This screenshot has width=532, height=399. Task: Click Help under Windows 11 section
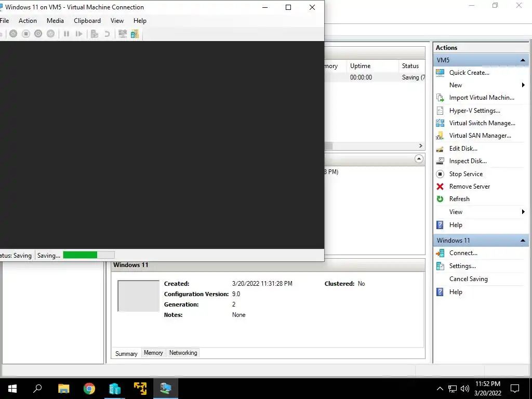(456, 292)
